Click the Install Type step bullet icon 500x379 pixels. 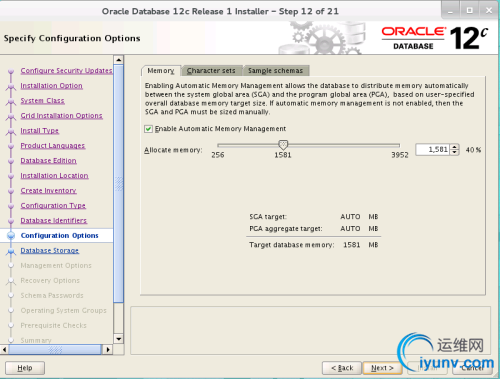(x=11, y=131)
